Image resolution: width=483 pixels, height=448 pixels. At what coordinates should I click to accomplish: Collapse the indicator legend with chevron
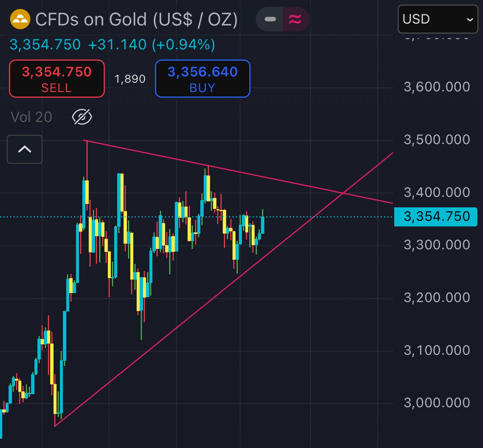click(25, 149)
